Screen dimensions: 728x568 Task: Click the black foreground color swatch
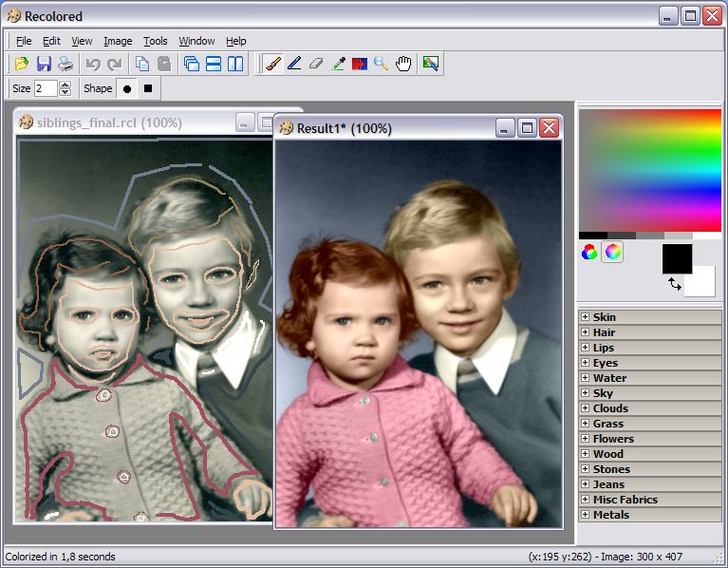pos(677,257)
